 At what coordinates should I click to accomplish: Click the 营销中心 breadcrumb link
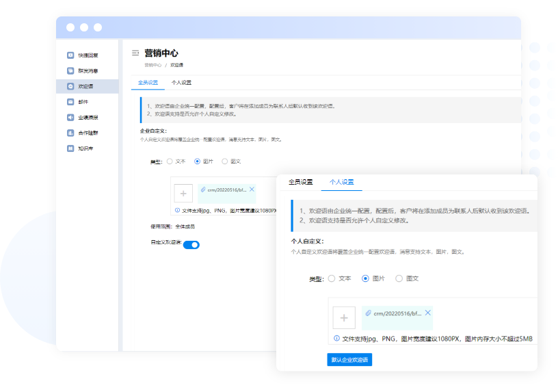coord(152,65)
